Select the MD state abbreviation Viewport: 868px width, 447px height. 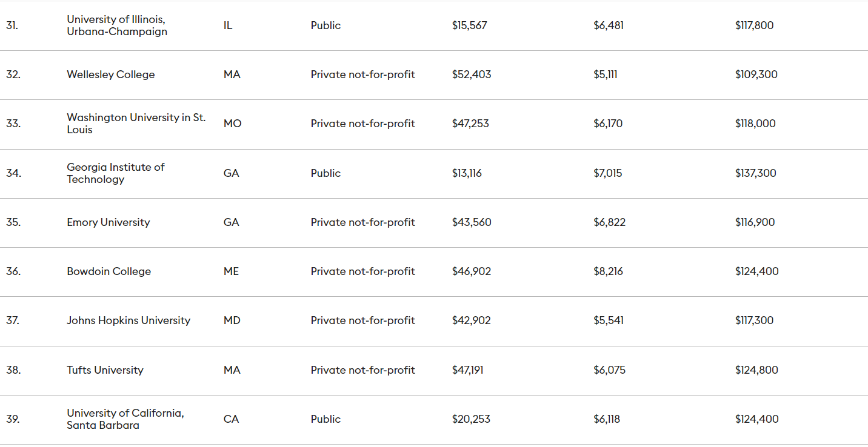point(232,320)
